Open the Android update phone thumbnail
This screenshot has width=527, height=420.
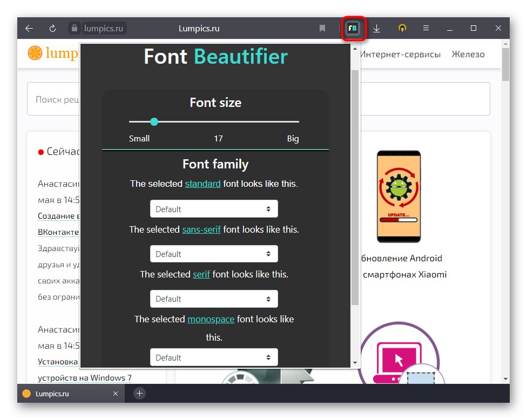398,197
